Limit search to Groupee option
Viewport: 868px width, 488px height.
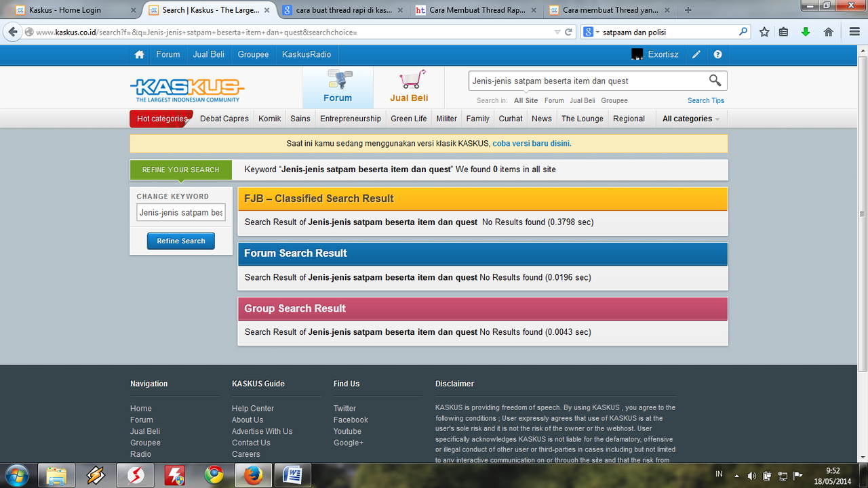(614, 100)
